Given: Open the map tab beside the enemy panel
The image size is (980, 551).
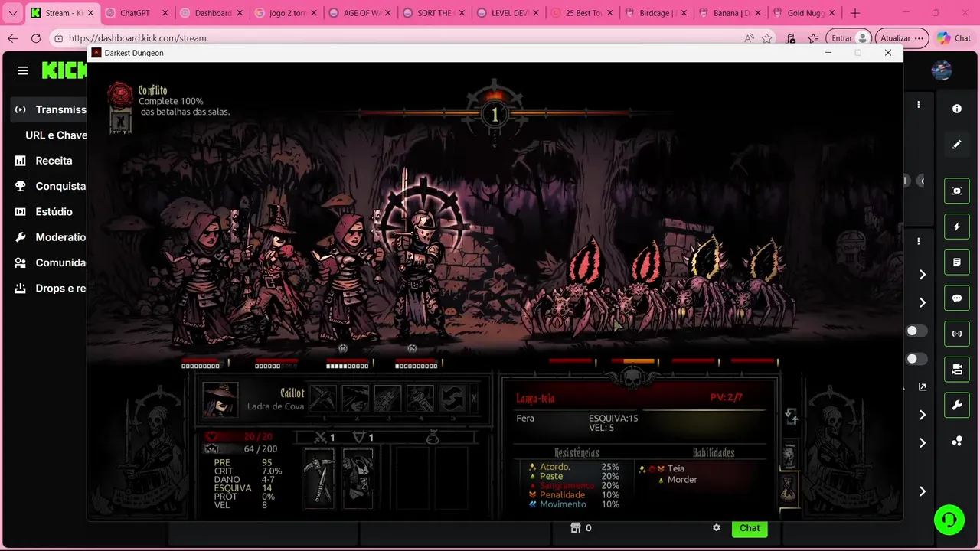Looking at the screenshot, I should (789, 455).
